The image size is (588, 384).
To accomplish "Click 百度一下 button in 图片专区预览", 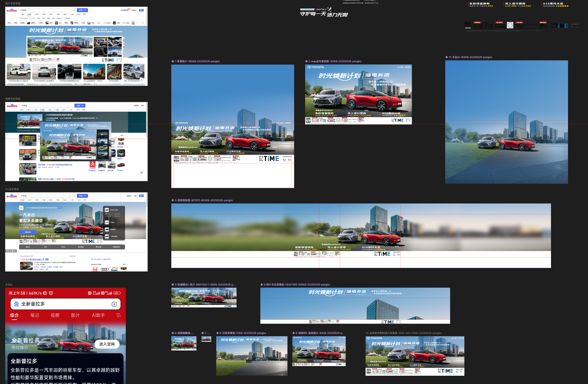I will pos(82,10).
